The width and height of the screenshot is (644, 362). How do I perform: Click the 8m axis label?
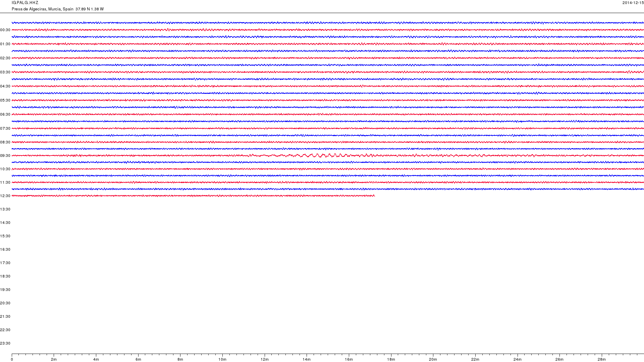[x=180, y=359]
